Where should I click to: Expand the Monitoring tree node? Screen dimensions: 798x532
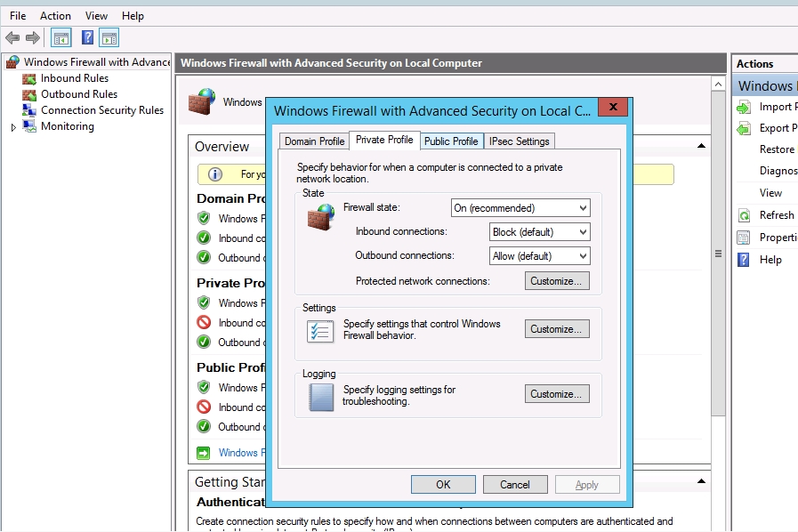pos(13,127)
